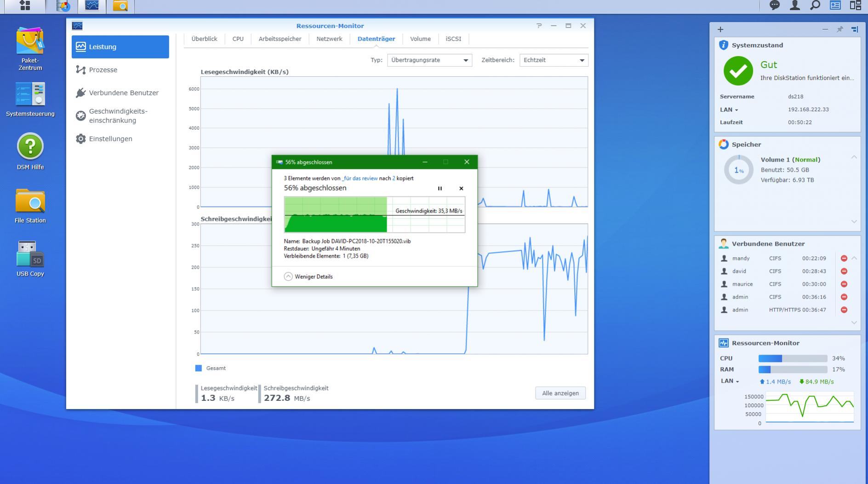The width and height of the screenshot is (868, 484).
Task: Click Volume 1 usage ring
Action: tap(739, 170)
